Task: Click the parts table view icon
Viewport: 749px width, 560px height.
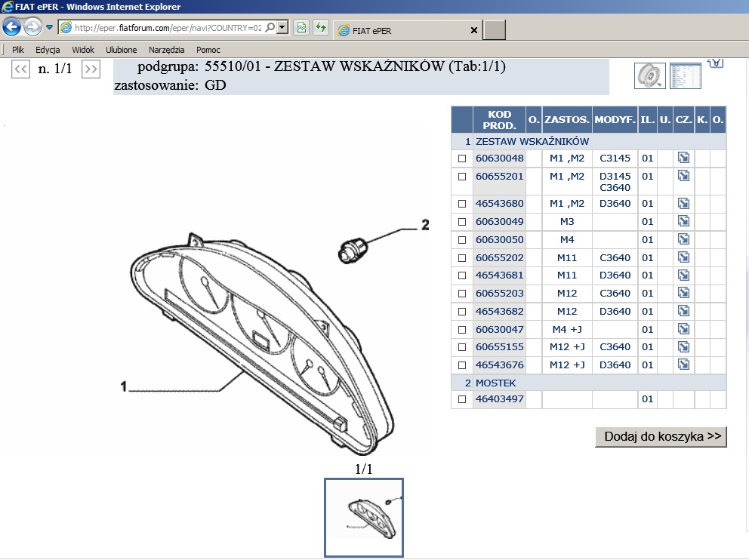Action: click(686, 76)
